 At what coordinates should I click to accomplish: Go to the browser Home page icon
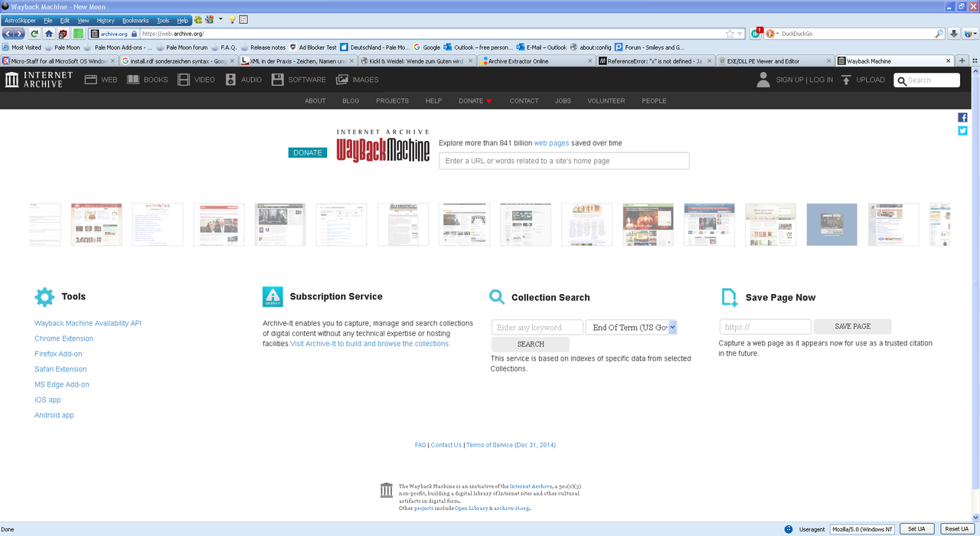(49, 34)
